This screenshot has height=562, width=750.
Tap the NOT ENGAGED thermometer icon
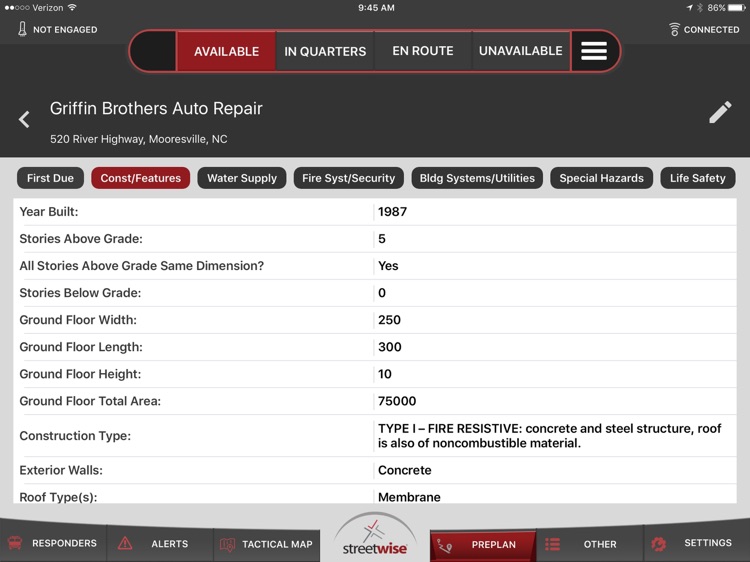click(22, 29)
